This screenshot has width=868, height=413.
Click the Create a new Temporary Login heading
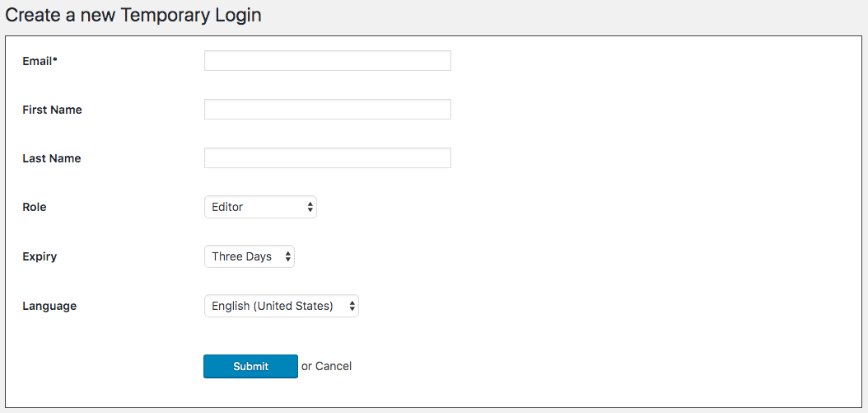(133, 16)
